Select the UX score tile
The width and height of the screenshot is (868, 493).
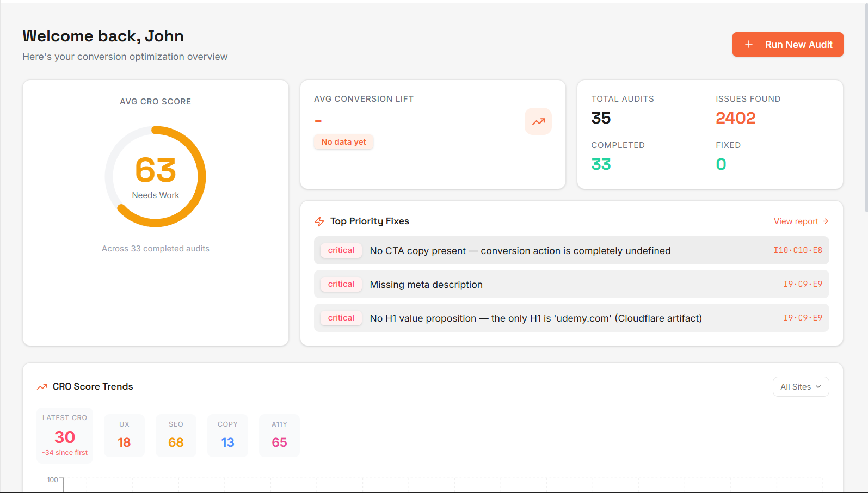[x=124, y=435]
